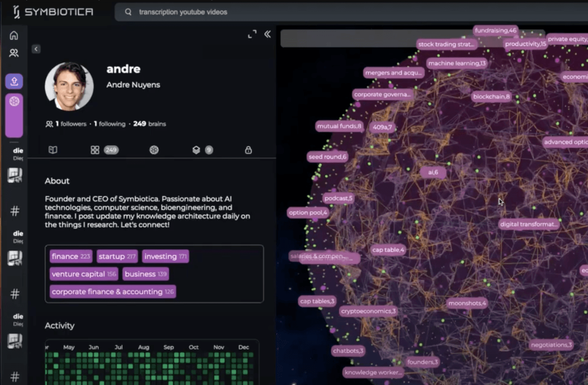The image size is (588, 385).
Task: Go back with the left chevron button
Action: point(36,49)
